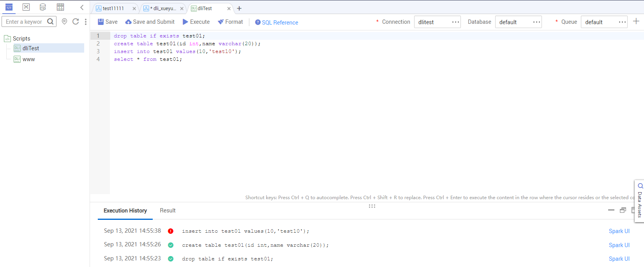Click the 14:55:38 history timestamp
This screenshot has height=267, width=644.
[x=132, y=231]
